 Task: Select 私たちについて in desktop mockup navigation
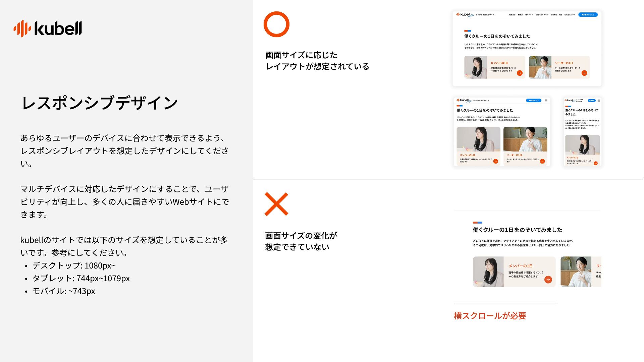[x=570, y=15]
